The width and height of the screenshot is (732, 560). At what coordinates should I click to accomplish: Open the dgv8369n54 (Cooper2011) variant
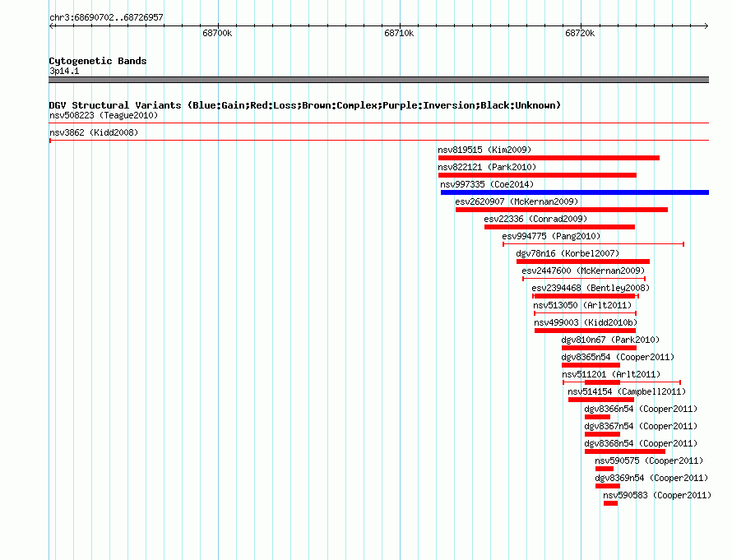tap(608, 486)
